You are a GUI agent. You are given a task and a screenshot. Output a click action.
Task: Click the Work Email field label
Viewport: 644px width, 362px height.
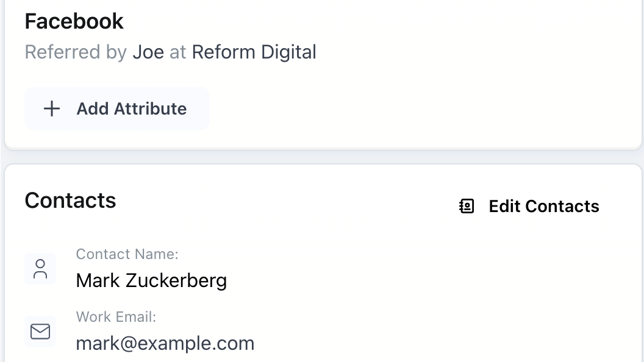(x=116, y=317)
